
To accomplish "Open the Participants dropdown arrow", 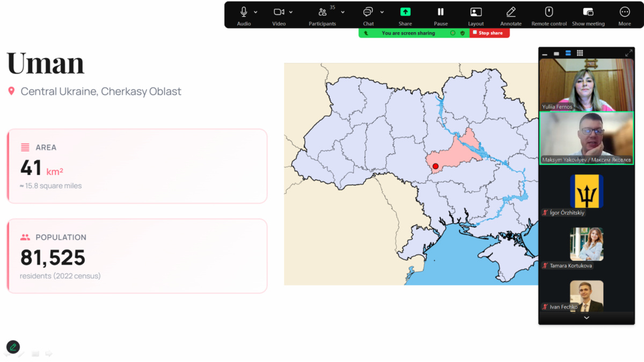I will pos(343,12).
